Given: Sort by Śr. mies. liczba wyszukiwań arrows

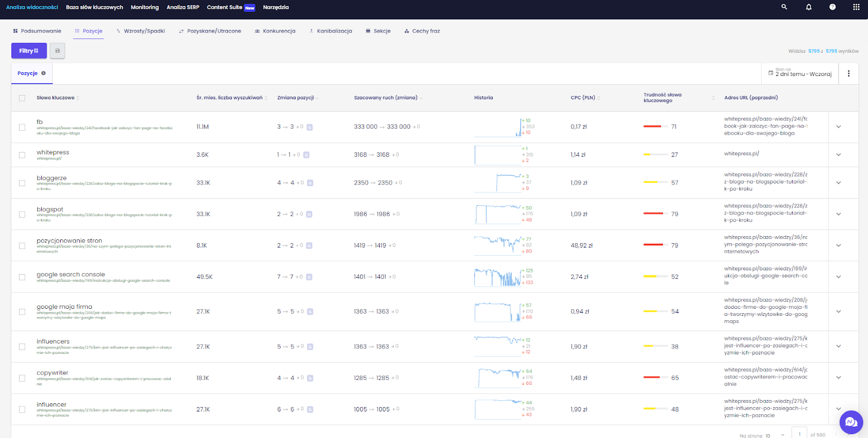Looking at the screenshot, I should click(x=266, y=98).
